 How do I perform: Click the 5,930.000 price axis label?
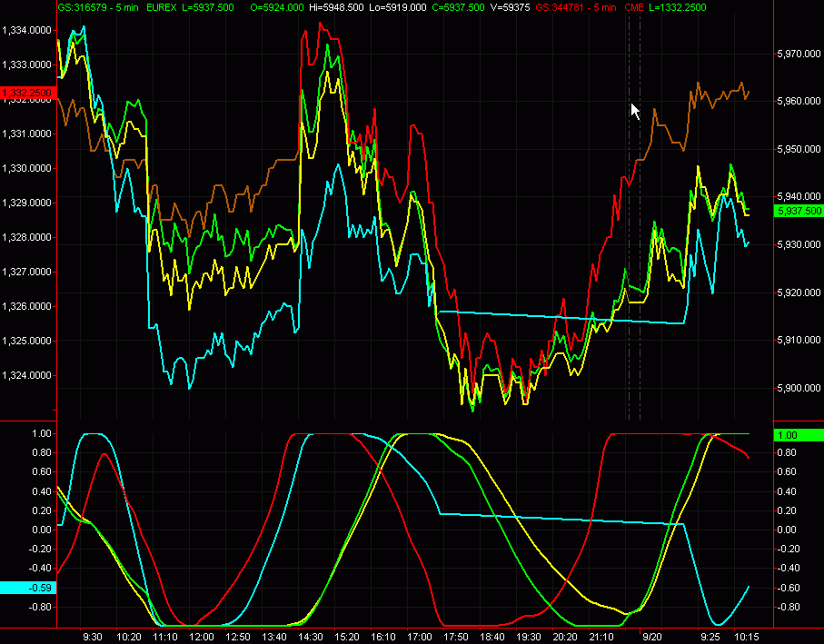tap(799, 244)
